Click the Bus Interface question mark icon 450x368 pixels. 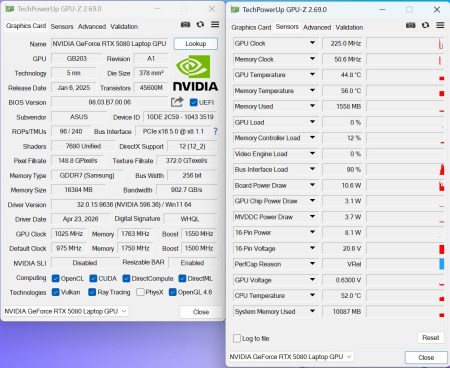point(215,131)
